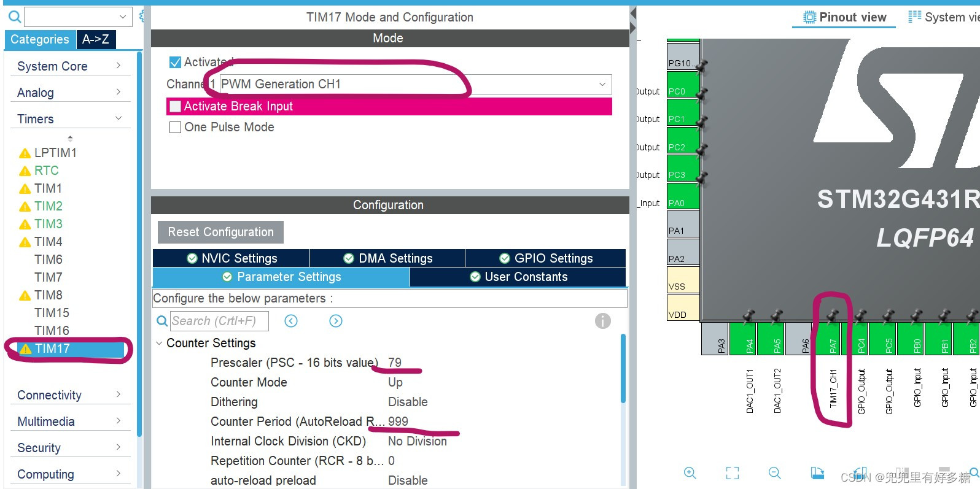
Task: Select TIM17 in the timers list
Action: click(52, 348)
